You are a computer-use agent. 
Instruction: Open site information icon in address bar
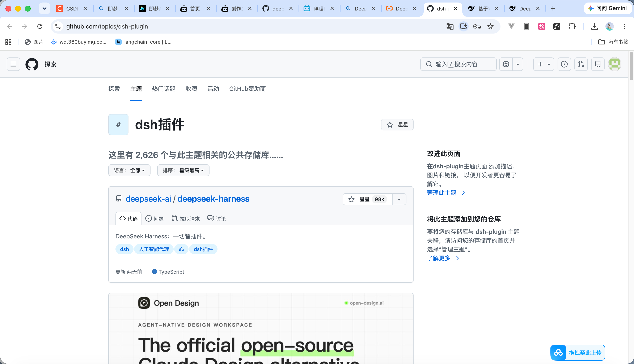point(58,26)
